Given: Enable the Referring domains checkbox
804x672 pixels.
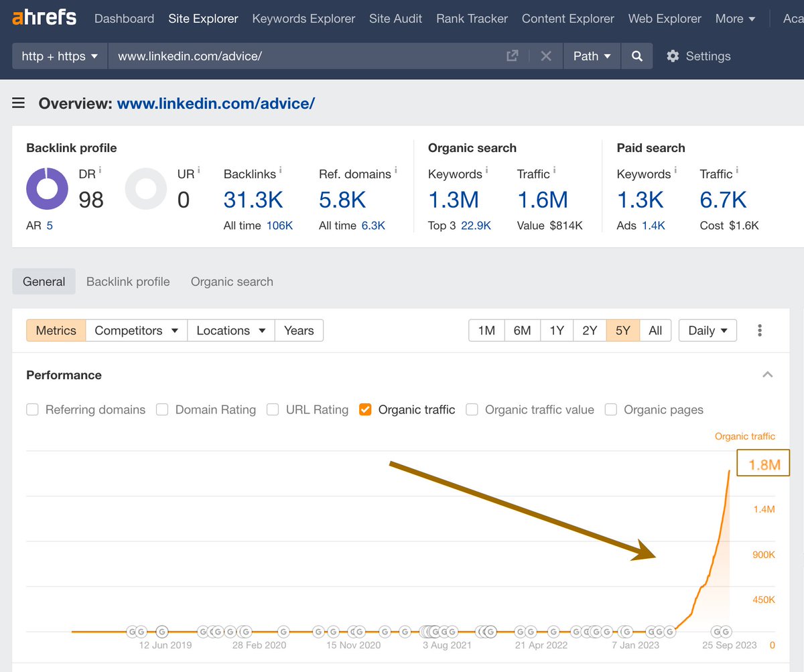Looking at the screenshot, I should [x=32, y=409].
